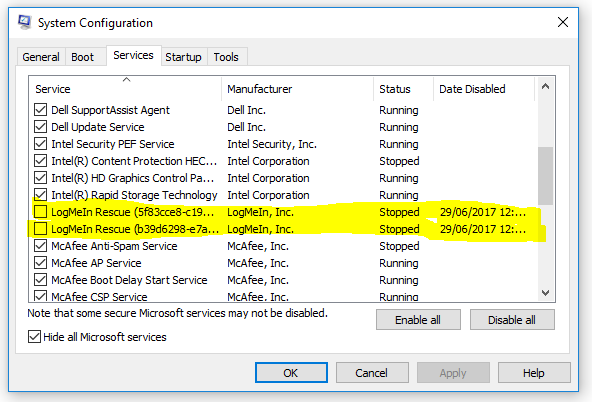The height and width of the screenshot is (402, 592).
Task: Toggle Hide all Microsoft services checkbox
Action: coord(34,337)
